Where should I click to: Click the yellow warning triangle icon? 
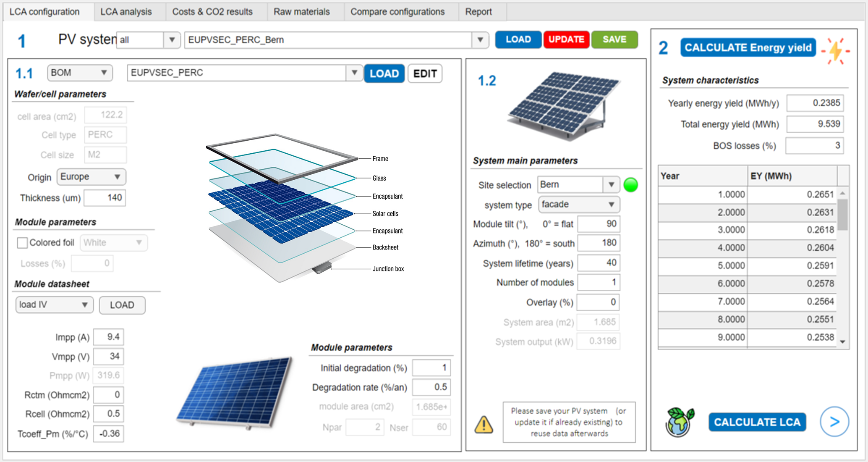click(x=484, y=424)
